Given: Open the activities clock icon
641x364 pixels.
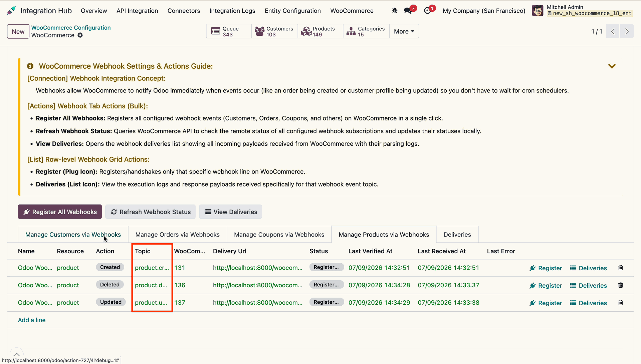Looking at the screenshot, I should tap(427, 11).
